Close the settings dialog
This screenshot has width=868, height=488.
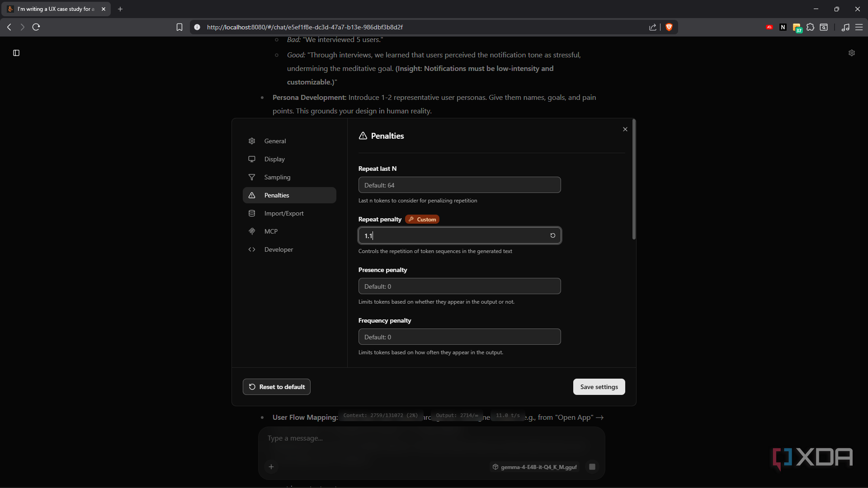point(625,129)
